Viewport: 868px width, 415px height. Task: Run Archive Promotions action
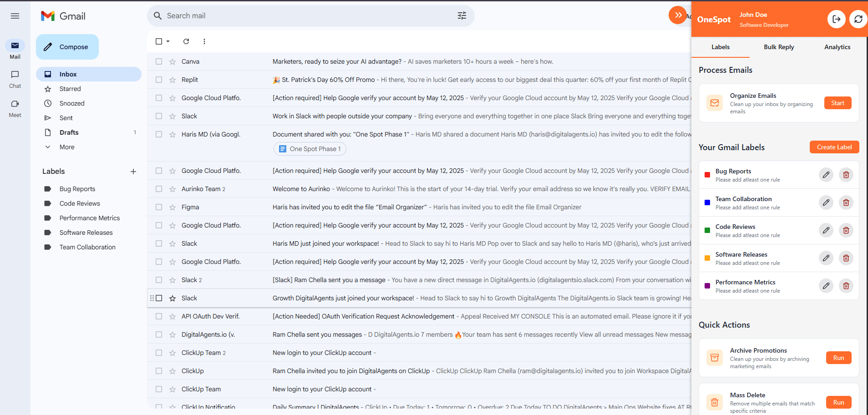tap(838, 358)
